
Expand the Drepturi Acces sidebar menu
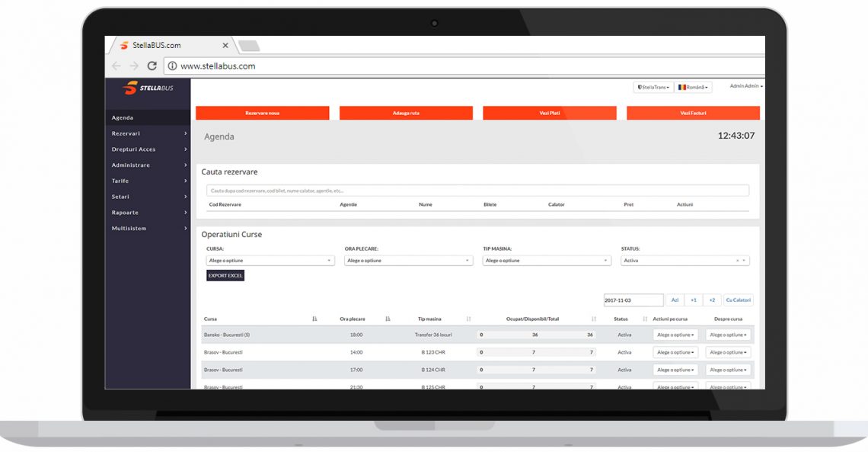[147, 149]
